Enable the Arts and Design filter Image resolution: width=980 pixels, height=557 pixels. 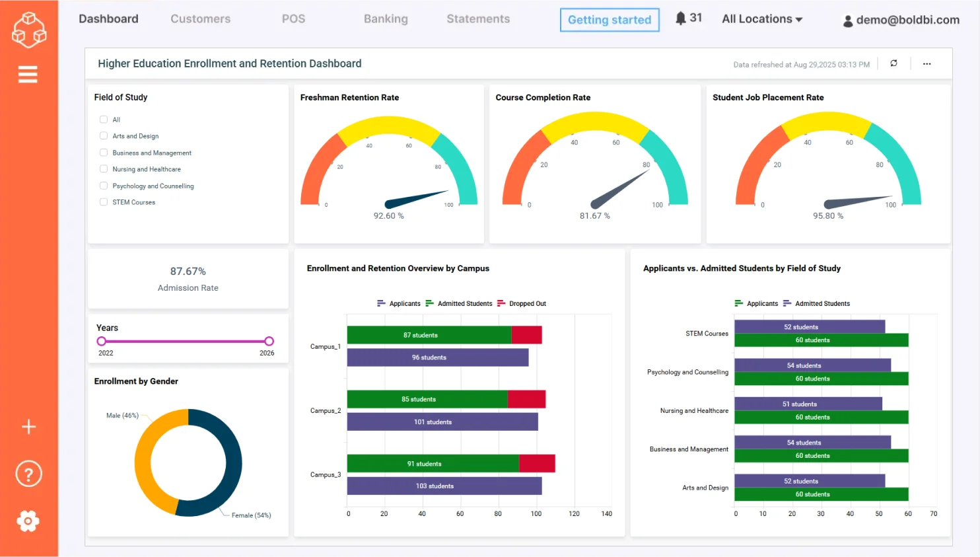pos(103,135)
